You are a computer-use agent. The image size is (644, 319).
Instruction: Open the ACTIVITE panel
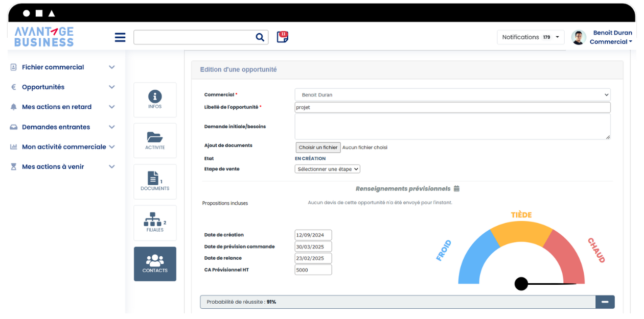(x=155, y=140)
